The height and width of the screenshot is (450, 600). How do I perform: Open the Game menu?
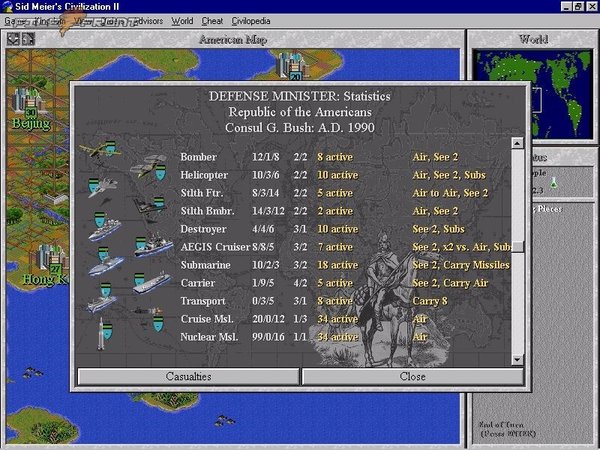tap(15, 21)
